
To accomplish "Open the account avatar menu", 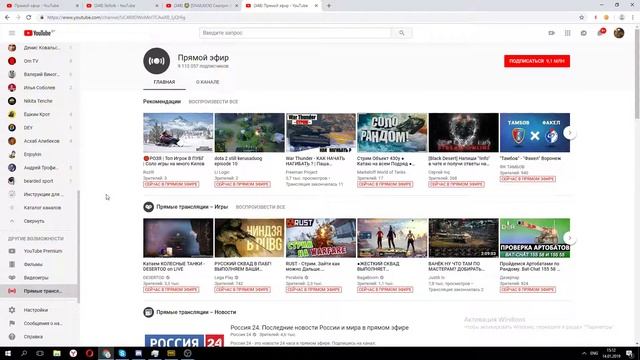I will (x=619, y=33).
